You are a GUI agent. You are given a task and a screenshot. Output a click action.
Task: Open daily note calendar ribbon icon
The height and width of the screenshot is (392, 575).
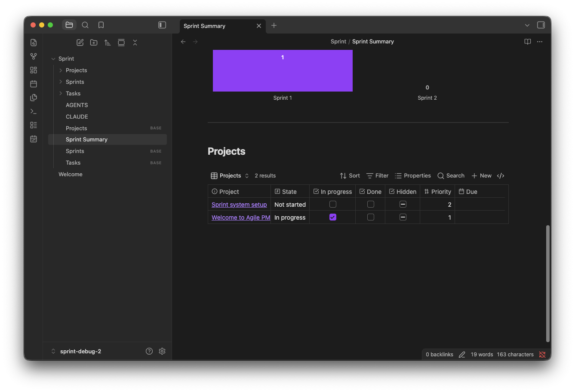(34, 84)
